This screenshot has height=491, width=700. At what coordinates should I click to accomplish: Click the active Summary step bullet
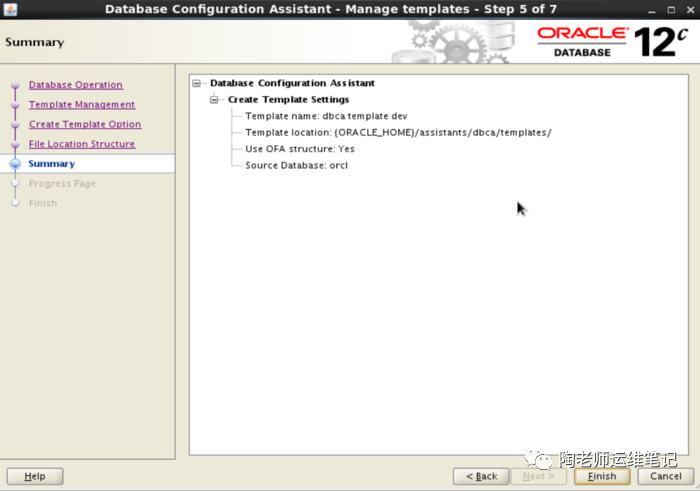[15, 164]
